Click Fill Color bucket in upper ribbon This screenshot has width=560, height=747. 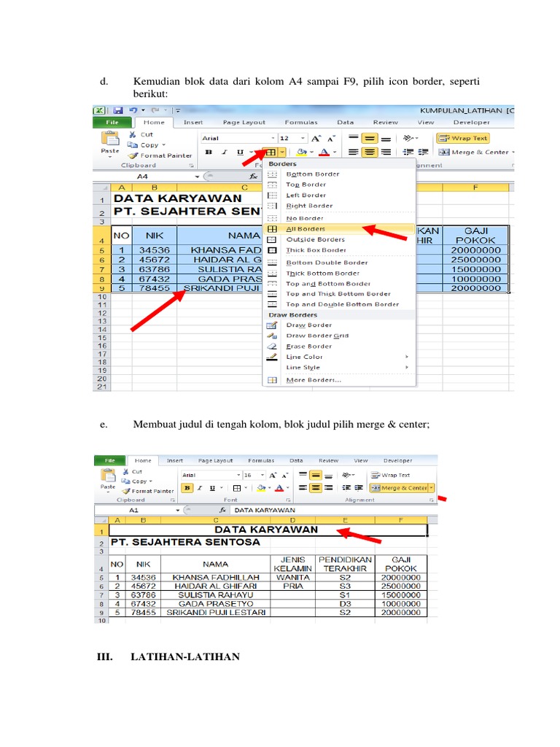pyautogui.click(x=302, y=152)
